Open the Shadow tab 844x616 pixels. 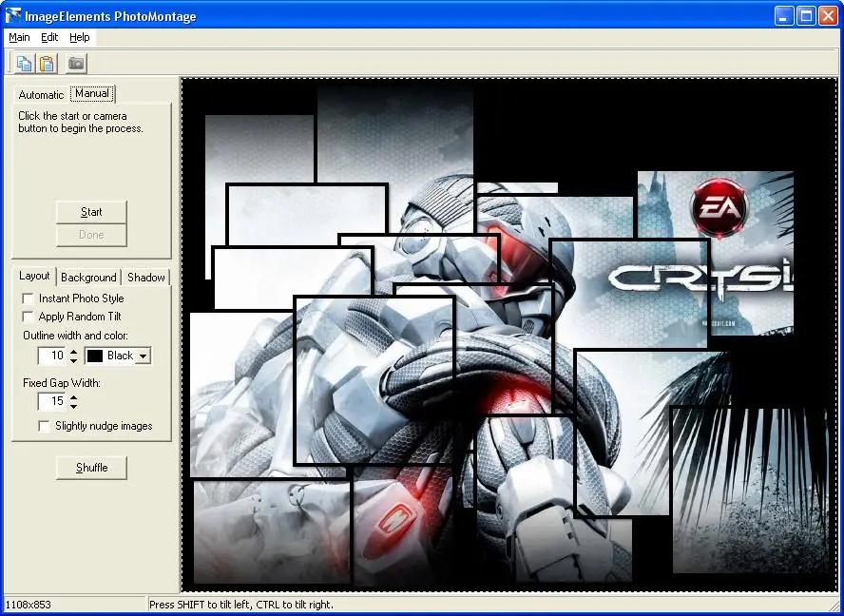click(x=145, y=278)
